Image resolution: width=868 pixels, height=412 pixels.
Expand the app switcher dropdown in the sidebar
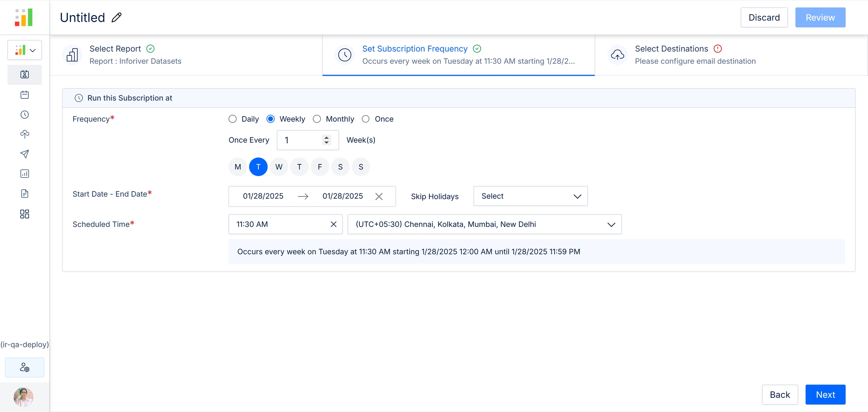24,50
